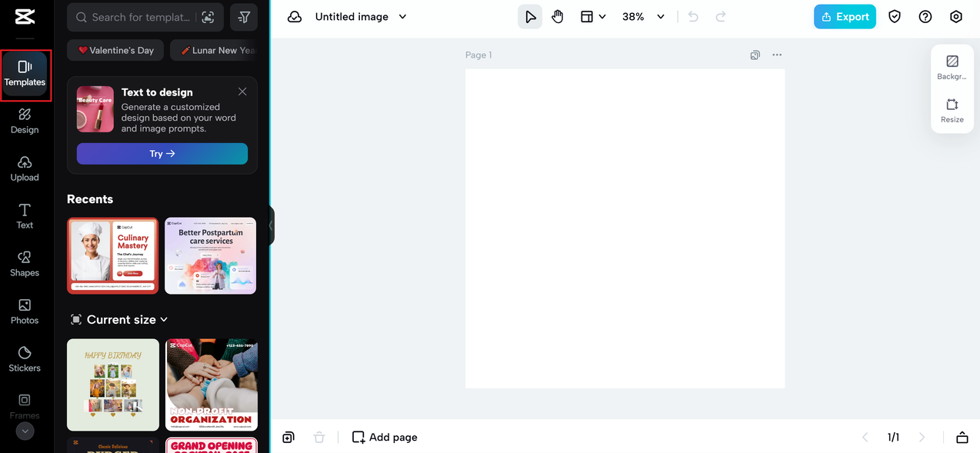The width and height of the screenshot is (980, 453).
Task: Open the Background panel
Action: click(x=952, y=68)
